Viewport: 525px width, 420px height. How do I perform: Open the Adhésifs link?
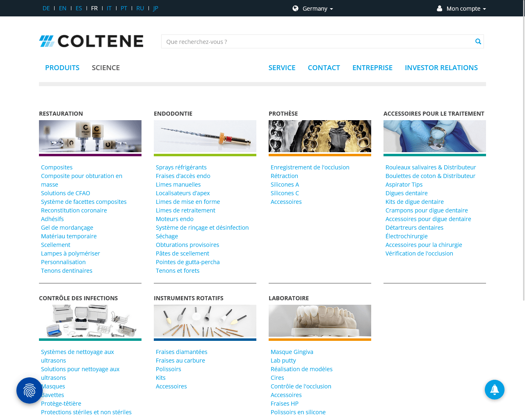click(x=52, y=219)
